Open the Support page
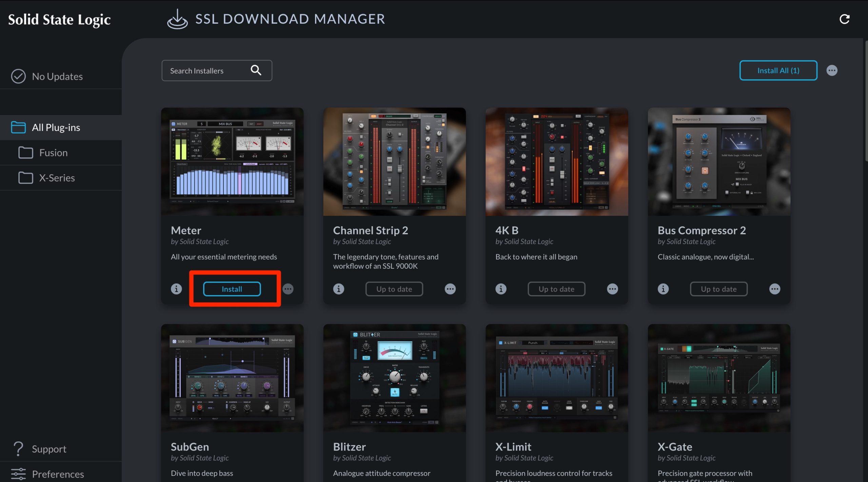868x482 pixels. pyautogui.click(x=61, y=449)
